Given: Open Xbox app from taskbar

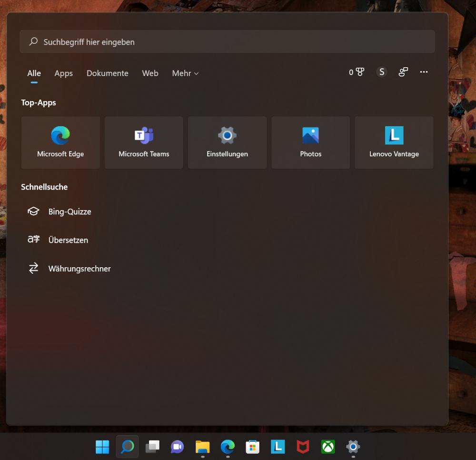Looking at the screenshot, I should (328, 447).
